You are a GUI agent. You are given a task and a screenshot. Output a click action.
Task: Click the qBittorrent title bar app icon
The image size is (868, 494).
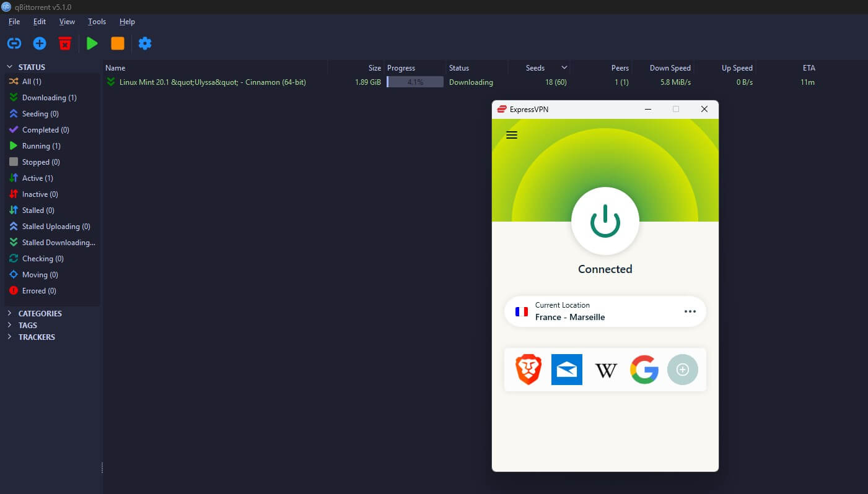click(6, 7)
